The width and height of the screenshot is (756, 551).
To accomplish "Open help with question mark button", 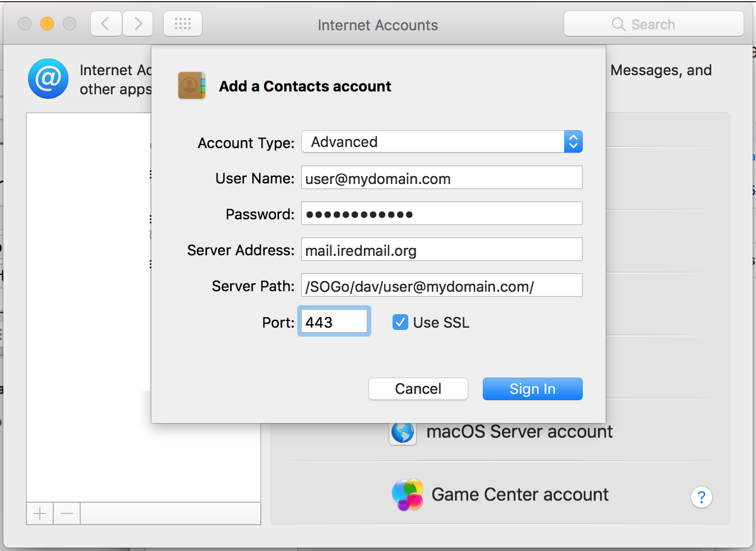I will click(x=702, y=497).
